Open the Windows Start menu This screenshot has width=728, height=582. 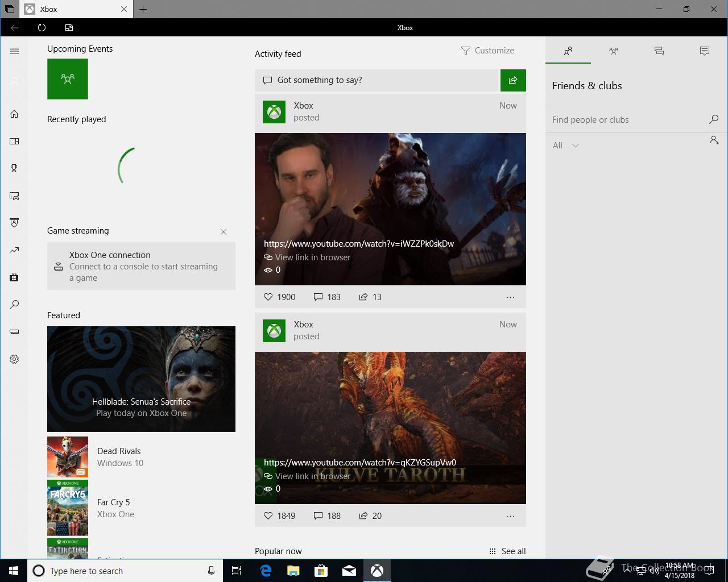14,571
